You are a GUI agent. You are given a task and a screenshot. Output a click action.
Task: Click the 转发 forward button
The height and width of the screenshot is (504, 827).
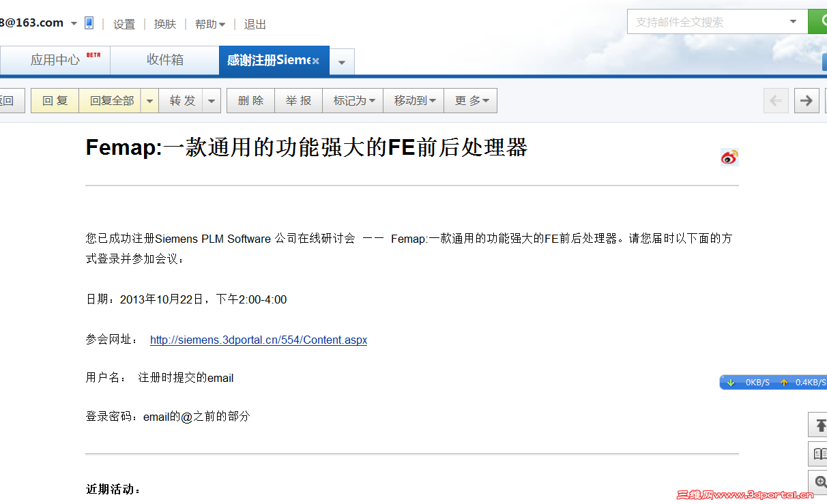(182, 101)
